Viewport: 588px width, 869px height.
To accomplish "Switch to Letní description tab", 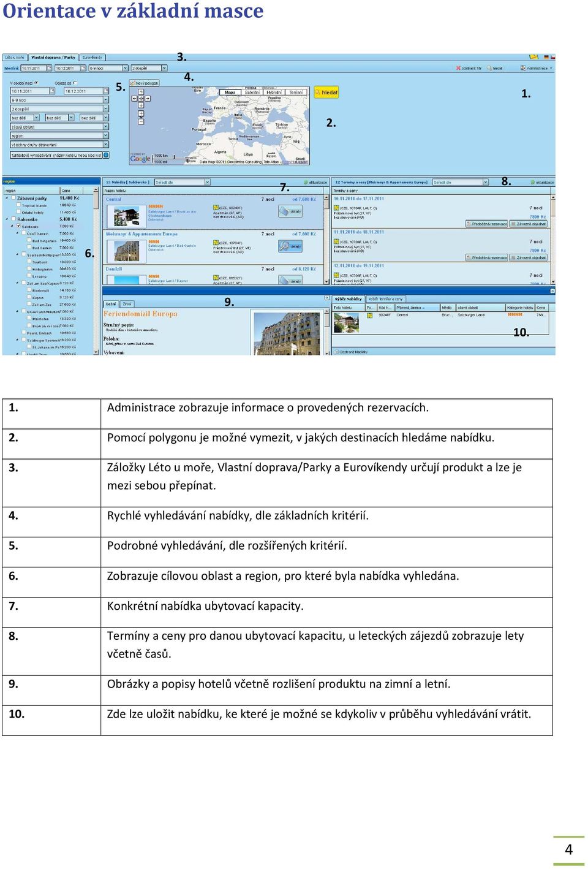I will point(111,304).
